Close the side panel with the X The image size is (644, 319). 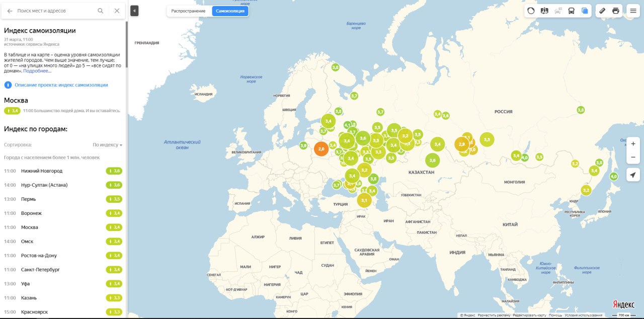[117, 11]
